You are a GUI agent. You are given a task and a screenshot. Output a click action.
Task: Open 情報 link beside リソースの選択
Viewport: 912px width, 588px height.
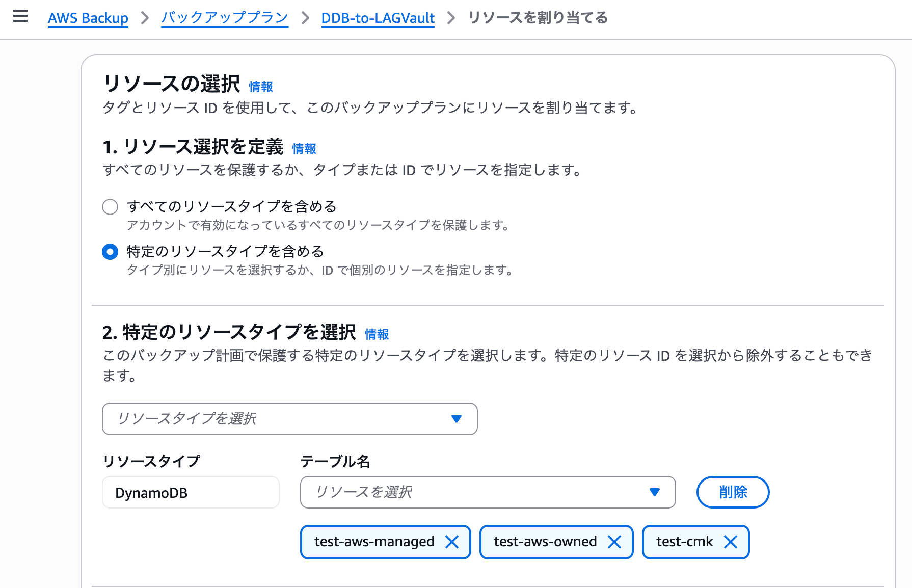pos(261,87)
